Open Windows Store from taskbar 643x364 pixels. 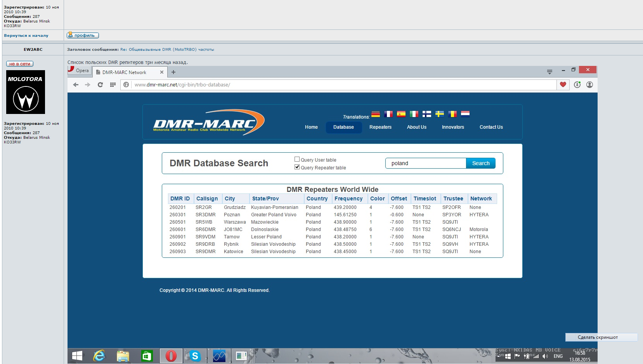(147, 356)
